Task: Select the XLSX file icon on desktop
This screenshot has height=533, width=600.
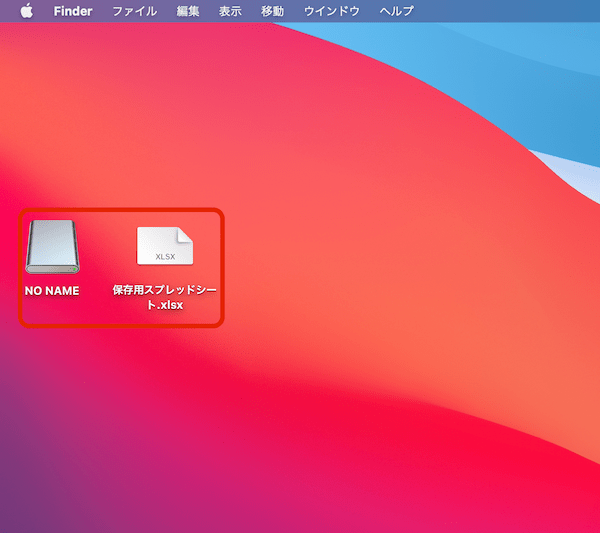Action: (x=165, y=246)
